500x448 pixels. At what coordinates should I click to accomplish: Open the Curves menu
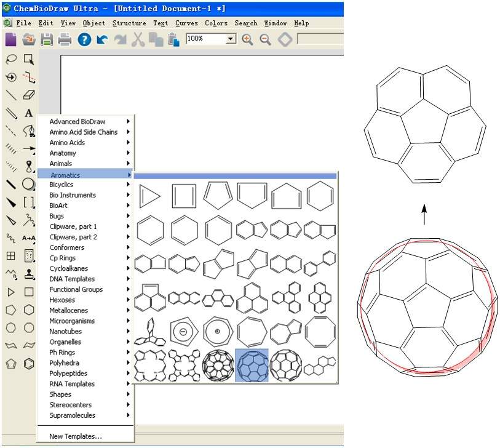tap(186, 23)
